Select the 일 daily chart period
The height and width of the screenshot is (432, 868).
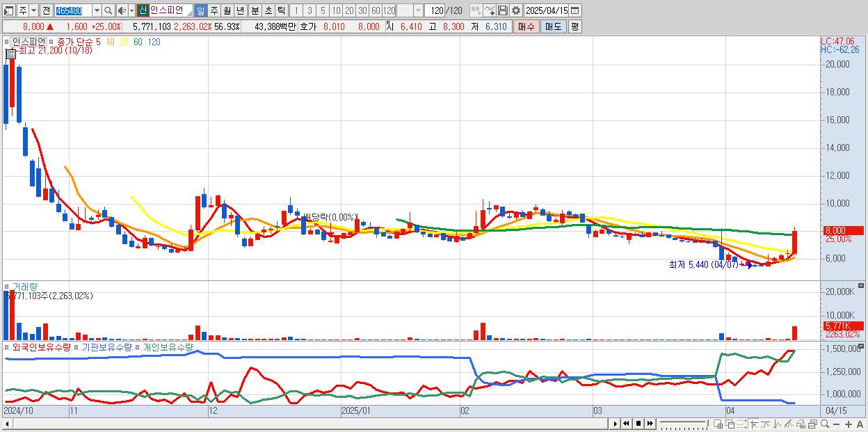(x=200, y=10)
